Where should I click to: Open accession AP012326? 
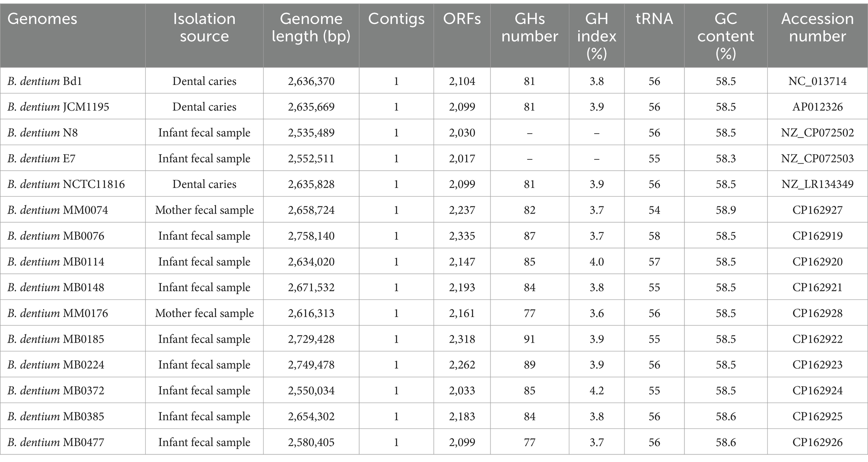(x=817, y=107)
